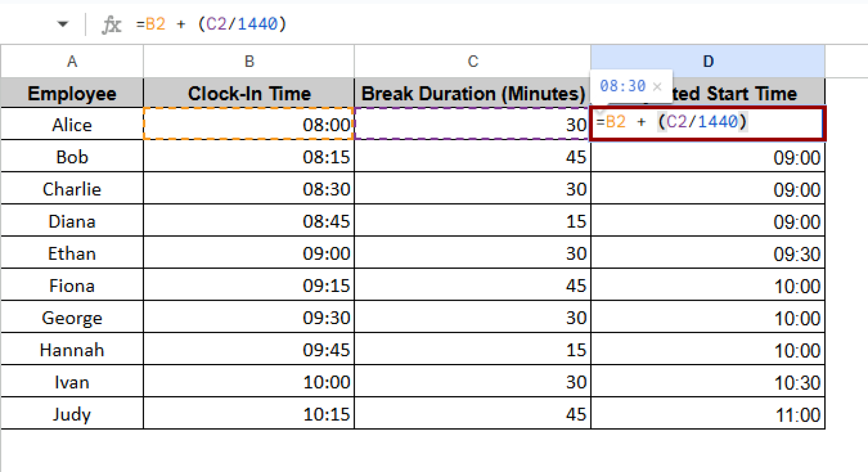Select Hannah's break duration 15 cell
This screenshot has height=472, width=868.
tap(472, 350)
